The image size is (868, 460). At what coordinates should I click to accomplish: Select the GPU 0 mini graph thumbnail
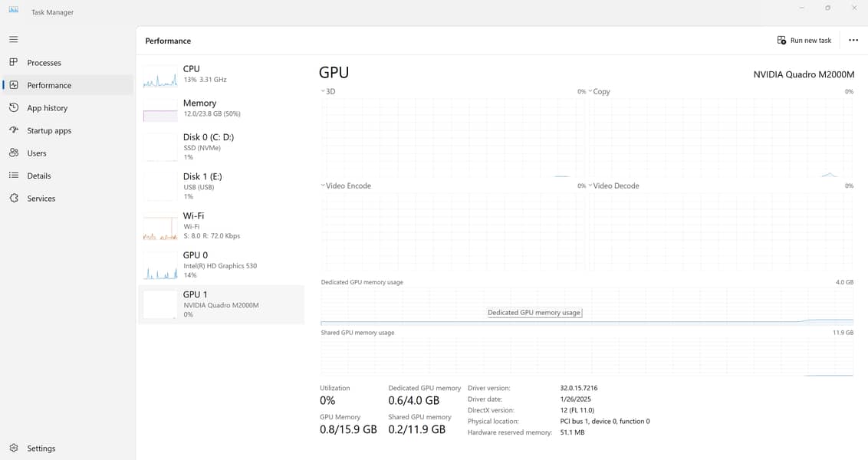pos(160,267)
